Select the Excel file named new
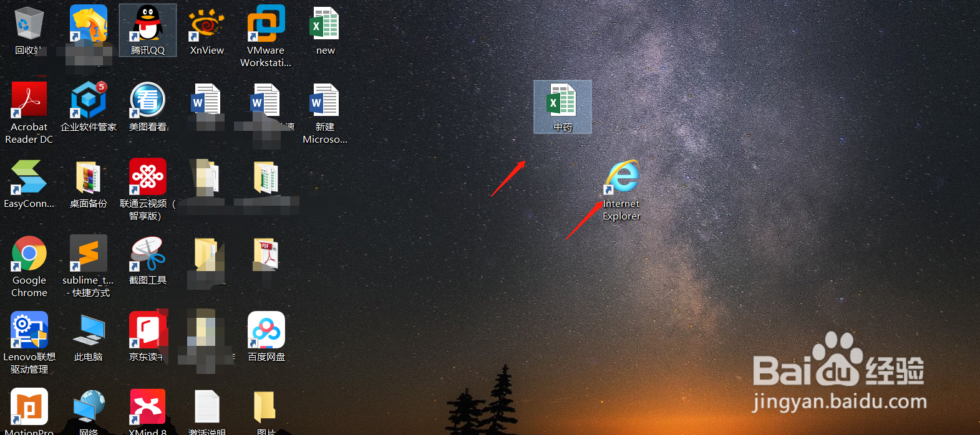 tap(325, 30)
